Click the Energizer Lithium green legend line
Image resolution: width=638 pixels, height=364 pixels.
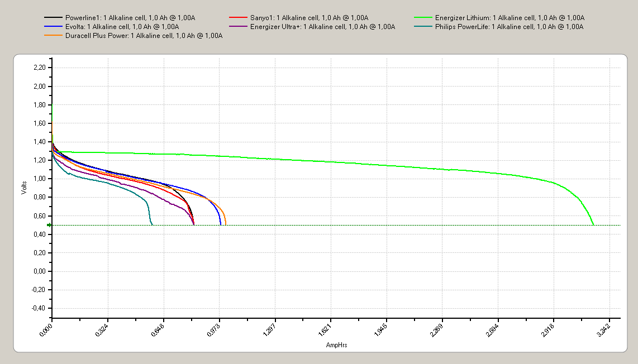pyautogui.click(x=423, y=17)
